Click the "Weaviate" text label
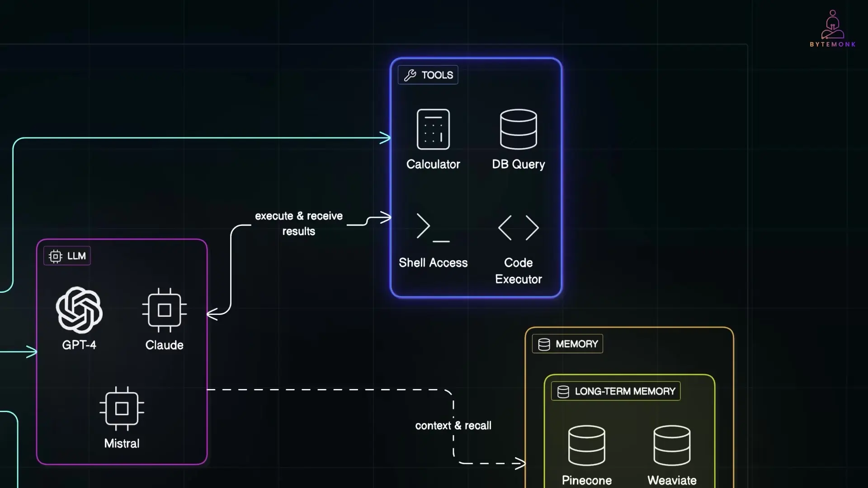 tap(672, 480)
